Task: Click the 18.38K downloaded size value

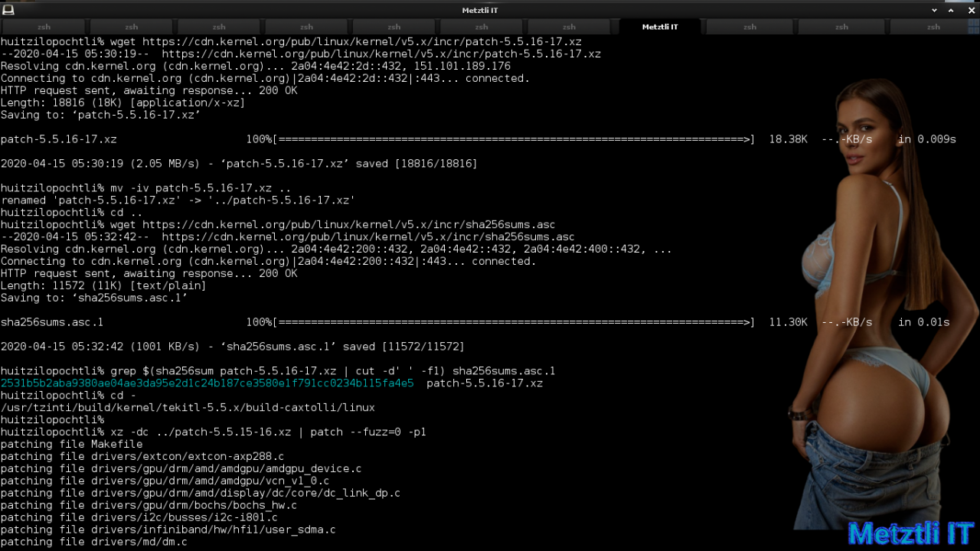Action: (x=788, y=139)
